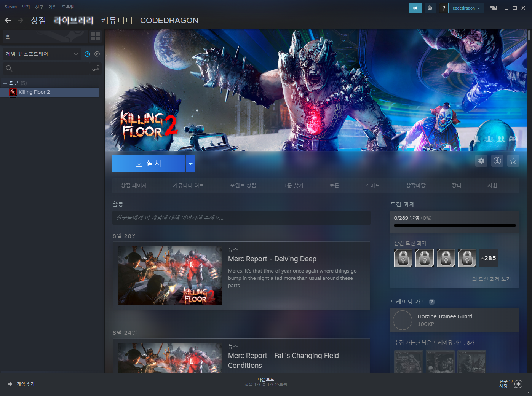The image size is (532, 396).
Task: Open the 그룹 찾기 link
Action: click(293, 185)
